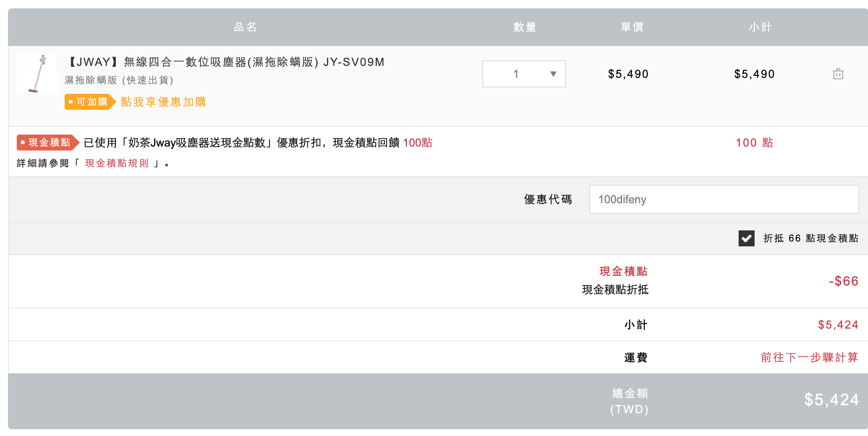Image resolution: width=868 pixels, height=436 pixels.
Task: Click the 總金額 (TWD) label
Action: click(x=630, y=401)
